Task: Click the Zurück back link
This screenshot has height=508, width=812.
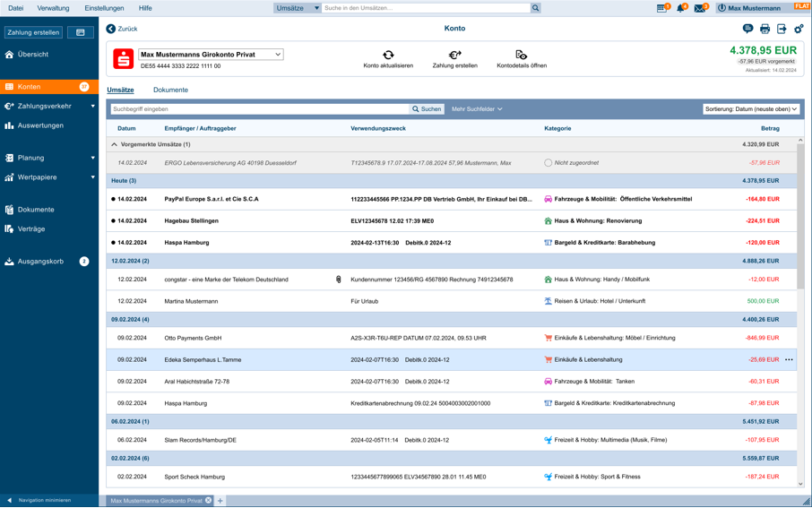Action: point(122,29)
